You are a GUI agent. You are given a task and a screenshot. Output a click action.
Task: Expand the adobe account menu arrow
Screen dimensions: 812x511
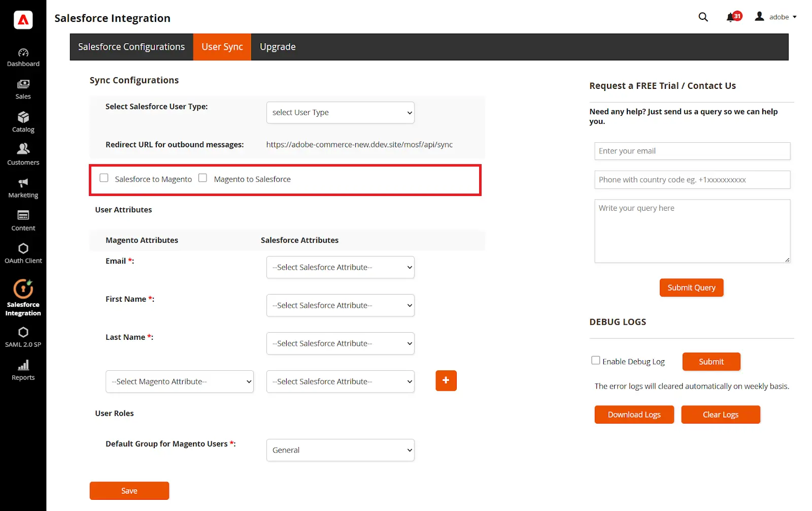(x=795, y=17)
